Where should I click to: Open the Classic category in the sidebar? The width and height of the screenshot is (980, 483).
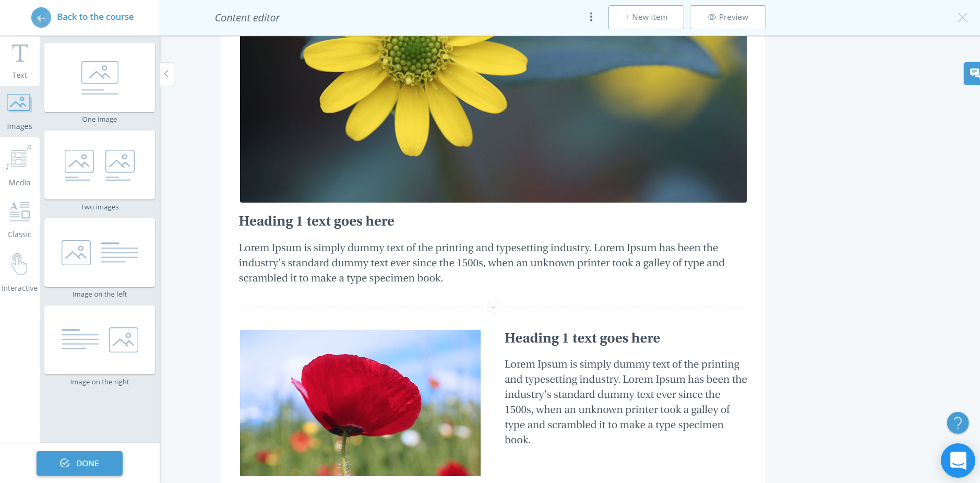(20, 219)
